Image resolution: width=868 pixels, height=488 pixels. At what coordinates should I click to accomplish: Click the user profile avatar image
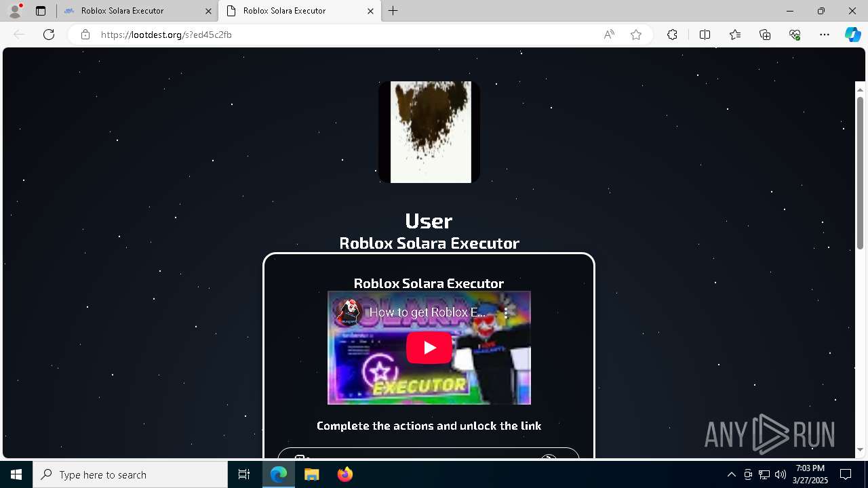tap(429, 132)
